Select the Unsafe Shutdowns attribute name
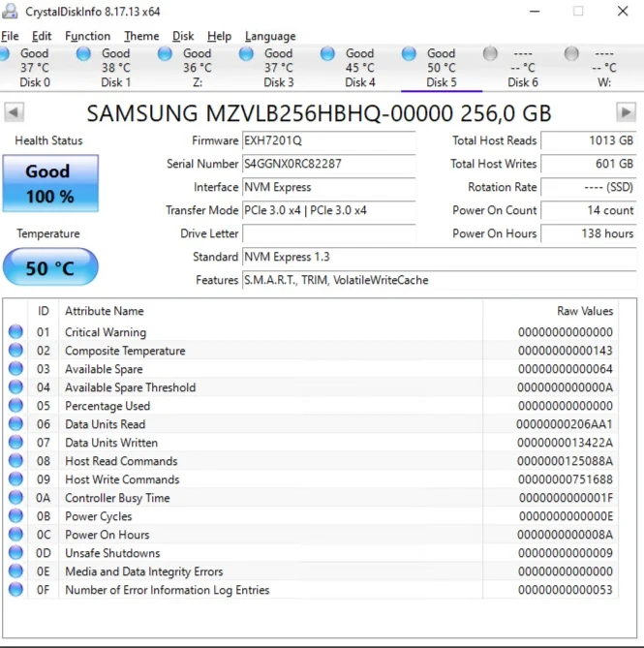 [112, 553]
